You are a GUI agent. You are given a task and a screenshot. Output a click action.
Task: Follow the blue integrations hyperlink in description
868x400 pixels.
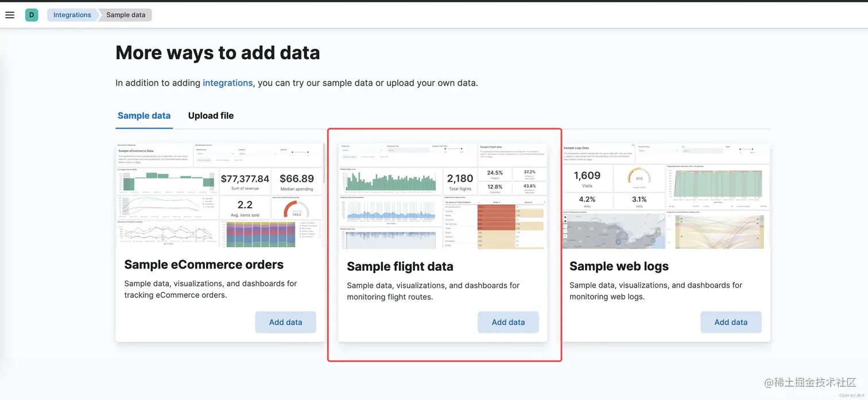[x=227, y=83]
